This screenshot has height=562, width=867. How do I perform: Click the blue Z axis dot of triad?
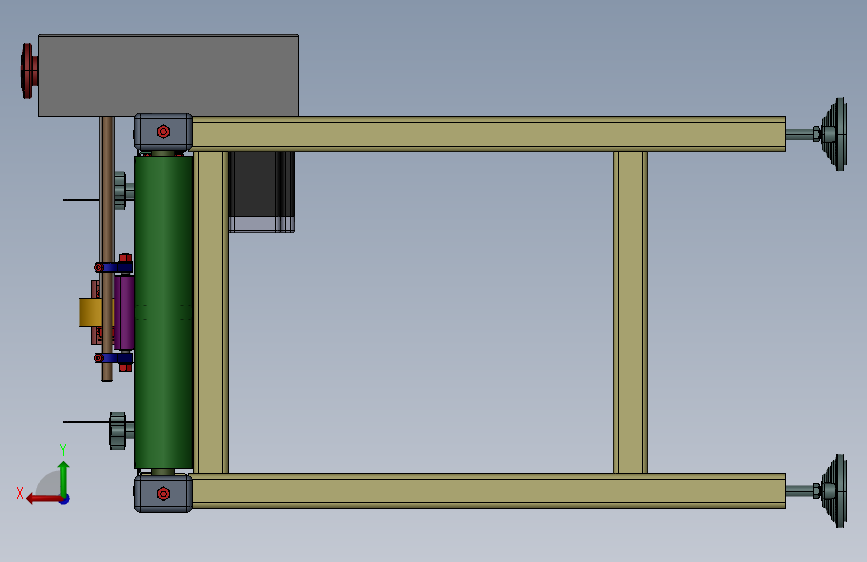[65, 499]
